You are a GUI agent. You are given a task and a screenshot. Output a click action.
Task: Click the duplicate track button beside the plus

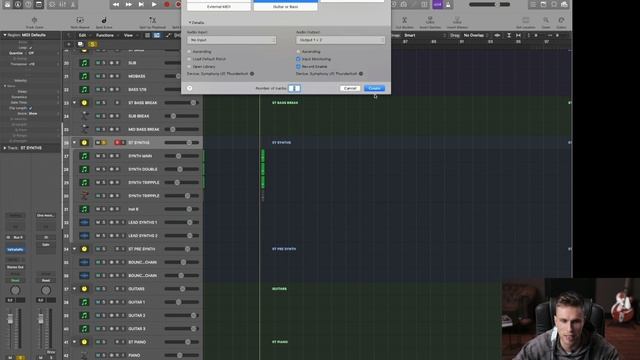(x=80, y=44)
